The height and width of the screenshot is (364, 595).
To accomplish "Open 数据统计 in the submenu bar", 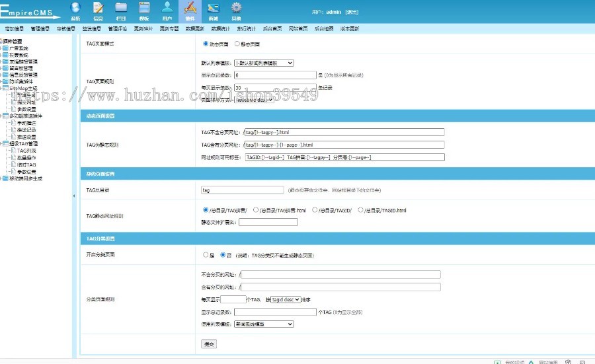I will 220,29.
